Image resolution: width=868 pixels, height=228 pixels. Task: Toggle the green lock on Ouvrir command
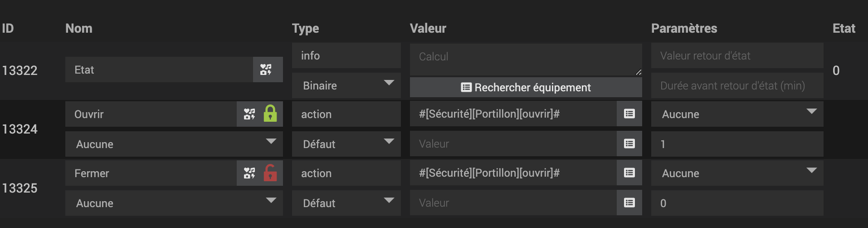click(270, 114)
